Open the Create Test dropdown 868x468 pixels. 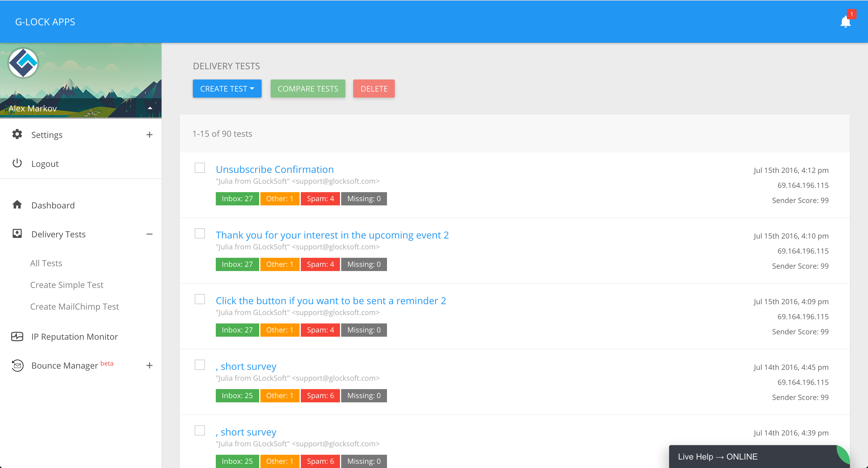[227, 89]
